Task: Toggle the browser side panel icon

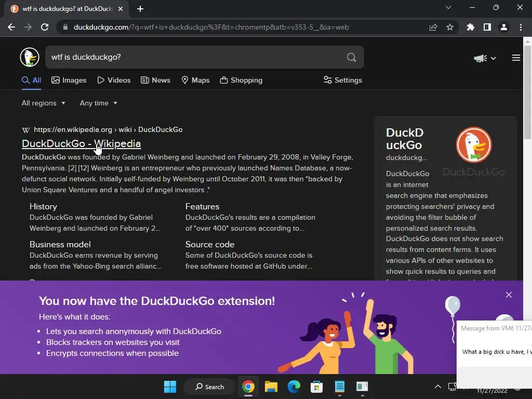Action: pyautogui.click(x=487, y=27)
